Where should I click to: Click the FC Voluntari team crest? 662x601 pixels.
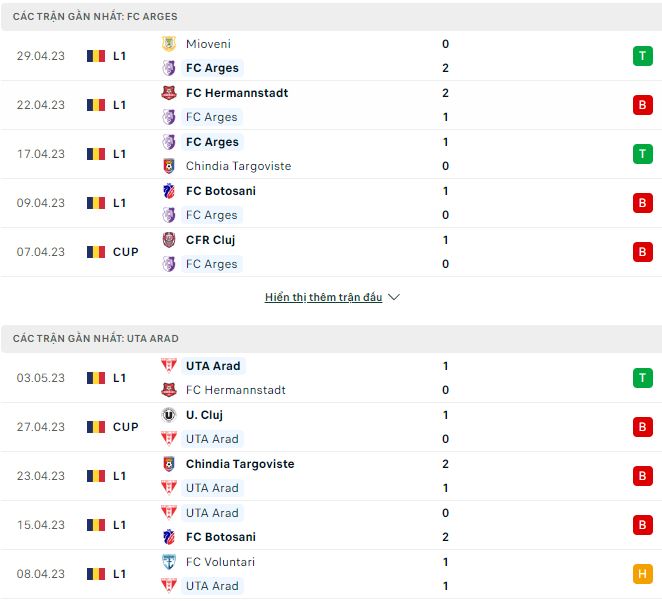pyautogui.click(x=168, y=562)
